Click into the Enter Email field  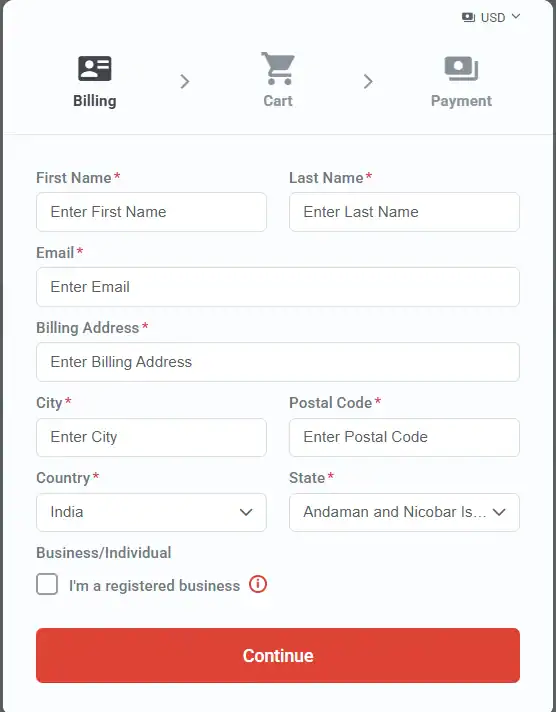(278, 287)
